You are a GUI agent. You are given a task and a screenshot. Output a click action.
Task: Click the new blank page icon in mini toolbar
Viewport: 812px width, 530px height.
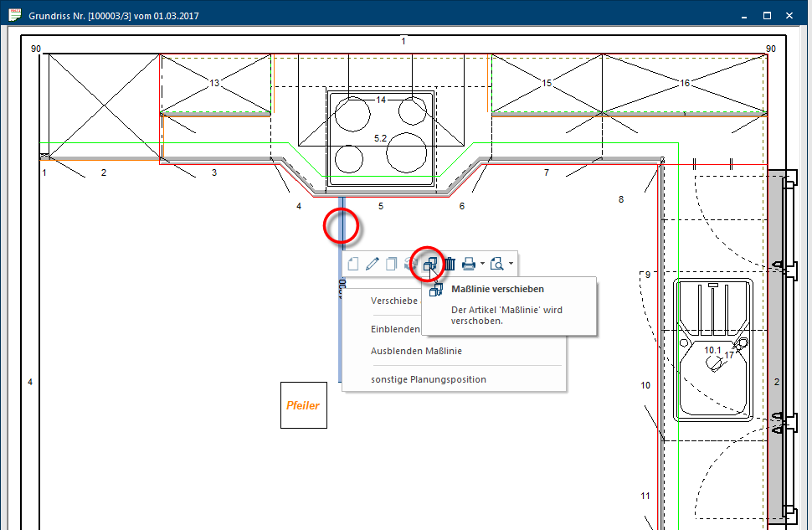(x=353, y=264)
